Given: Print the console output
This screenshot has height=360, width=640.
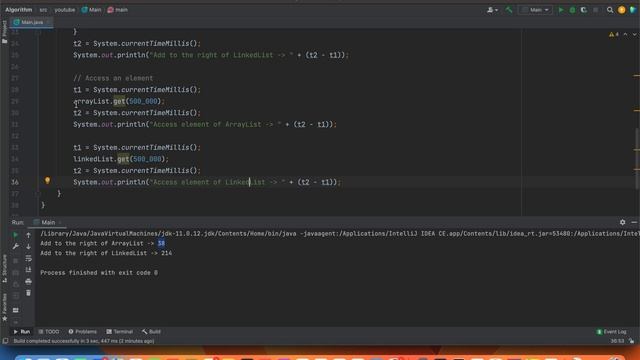Looking at the screenshot, I should pyautogui.click(x=28, y=281).
